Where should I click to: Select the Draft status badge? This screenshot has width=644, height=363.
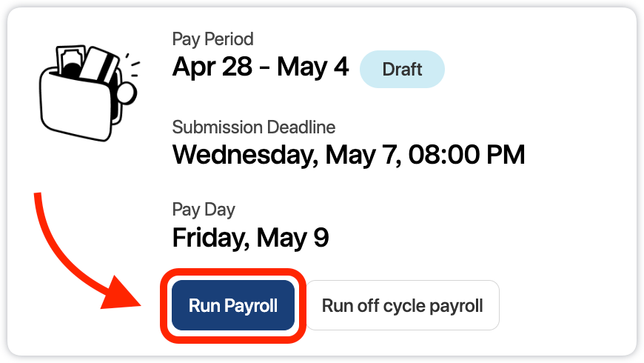[x=402, y=70]
